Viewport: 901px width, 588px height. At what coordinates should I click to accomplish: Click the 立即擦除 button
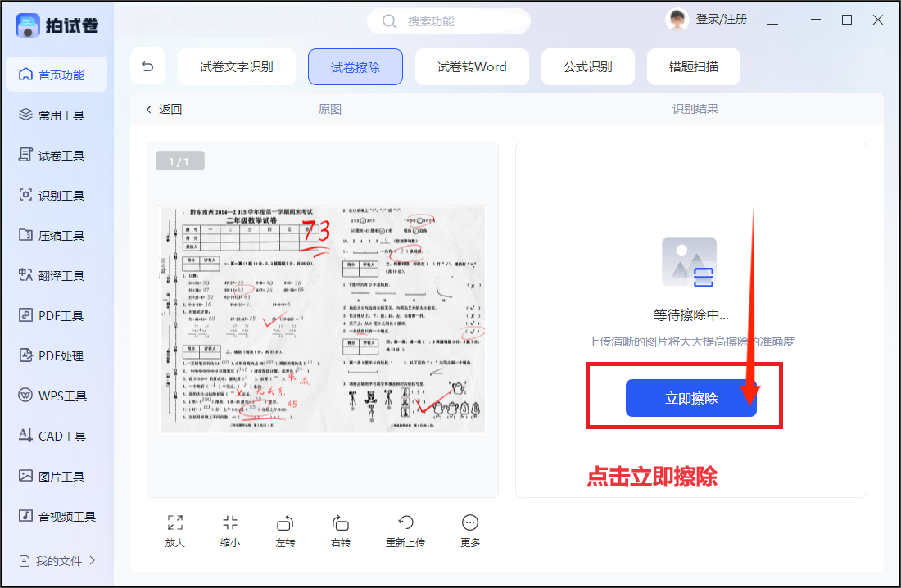click(690, 398)
